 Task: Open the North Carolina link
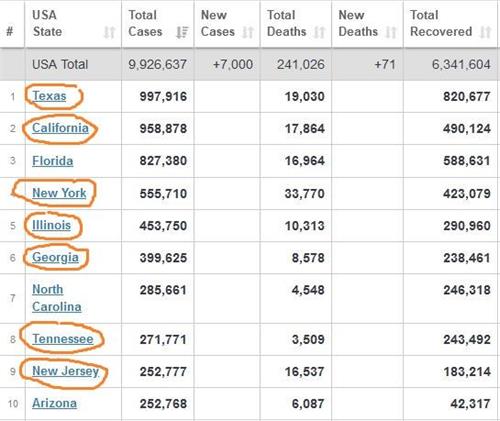pyautogui.click(x=57, y=298)
